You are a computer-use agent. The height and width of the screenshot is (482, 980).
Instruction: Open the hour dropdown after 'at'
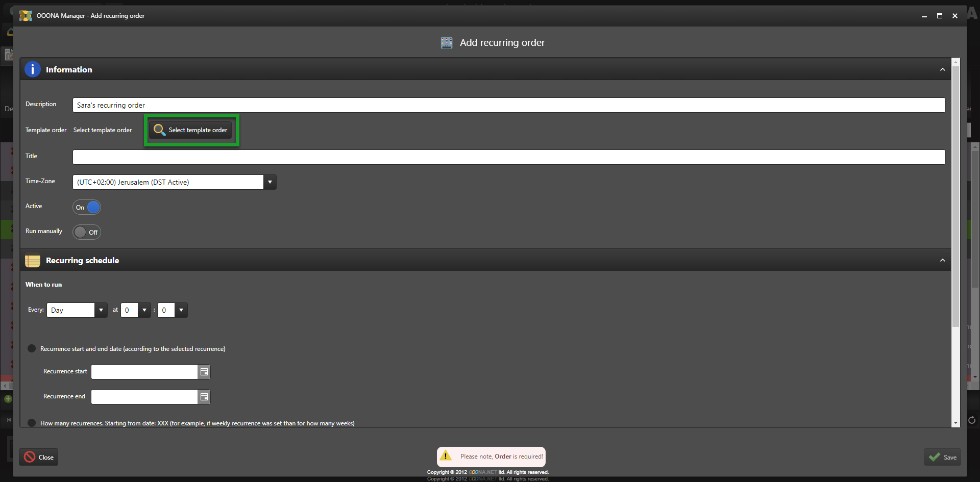[x=144, y=310]
